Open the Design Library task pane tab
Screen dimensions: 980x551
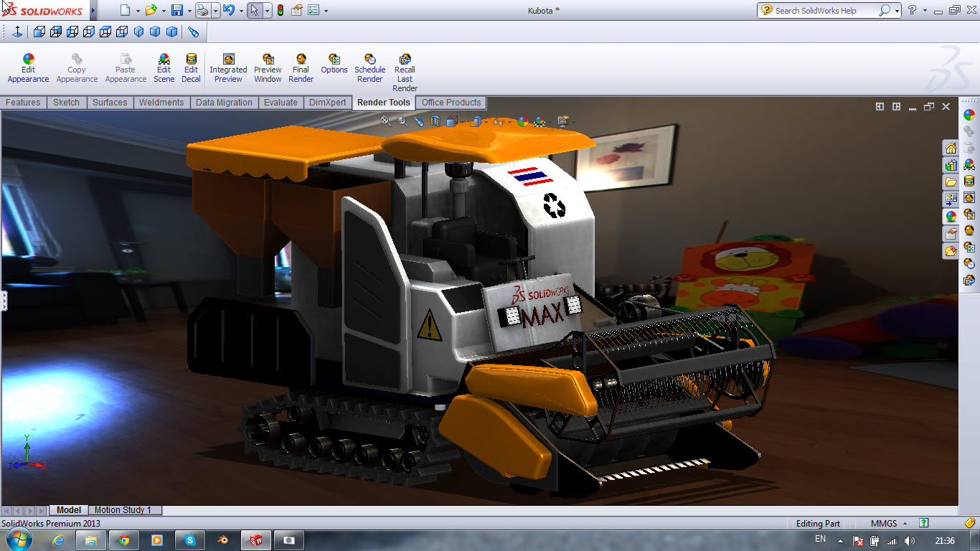point(951,165)
